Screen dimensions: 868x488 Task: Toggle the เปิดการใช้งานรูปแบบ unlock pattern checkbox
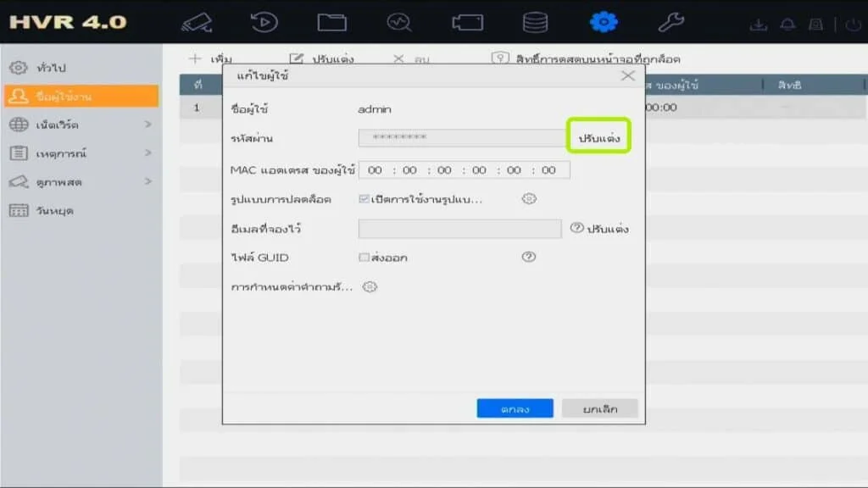(x=364, y=199)
